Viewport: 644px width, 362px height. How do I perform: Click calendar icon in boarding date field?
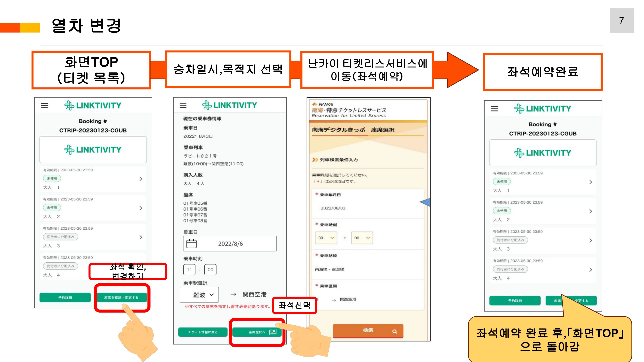191,244
